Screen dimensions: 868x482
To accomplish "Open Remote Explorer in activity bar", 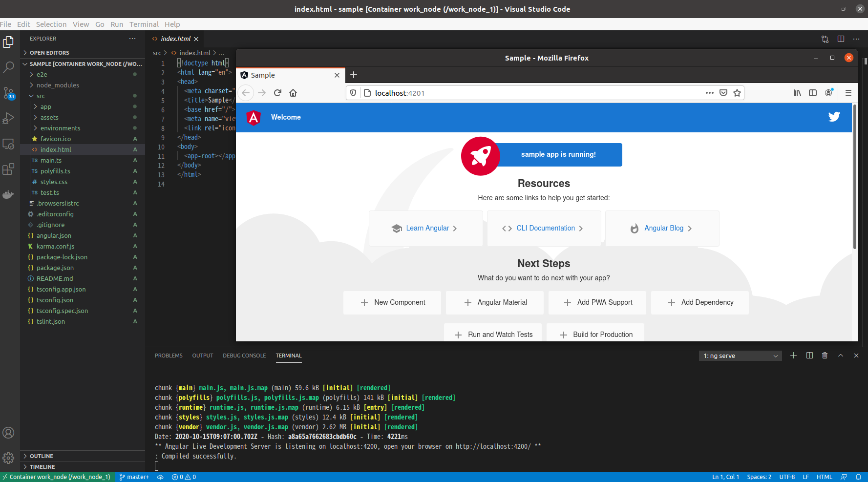I will click(8, 144).
